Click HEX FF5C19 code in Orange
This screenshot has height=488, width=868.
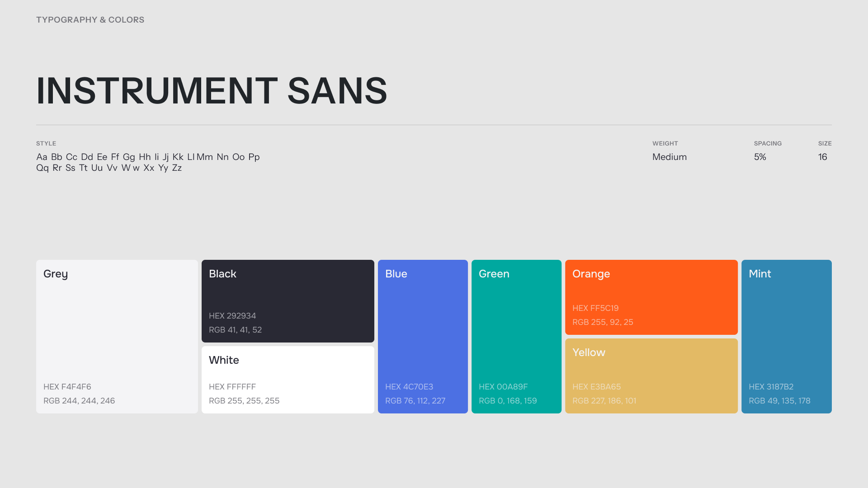click(595, 308)
